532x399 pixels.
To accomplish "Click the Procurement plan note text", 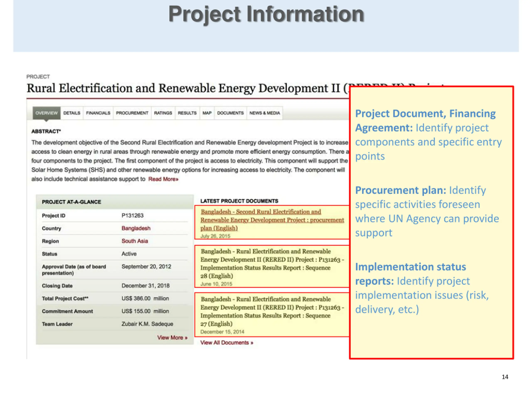I will 427,211.
